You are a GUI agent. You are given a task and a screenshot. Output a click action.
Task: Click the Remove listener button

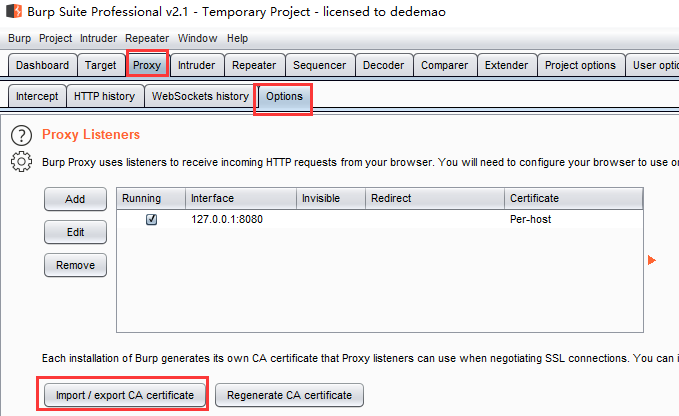pyautogui.click(x=75, y=265)
